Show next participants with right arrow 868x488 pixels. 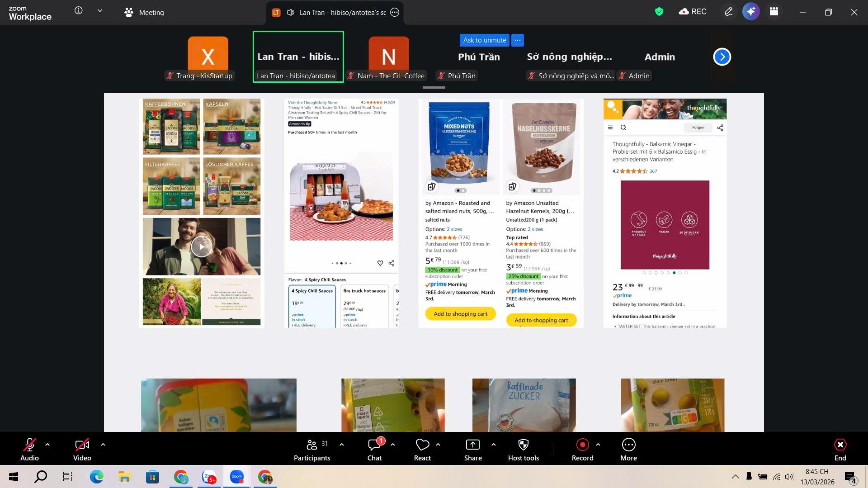coord(722,57)
